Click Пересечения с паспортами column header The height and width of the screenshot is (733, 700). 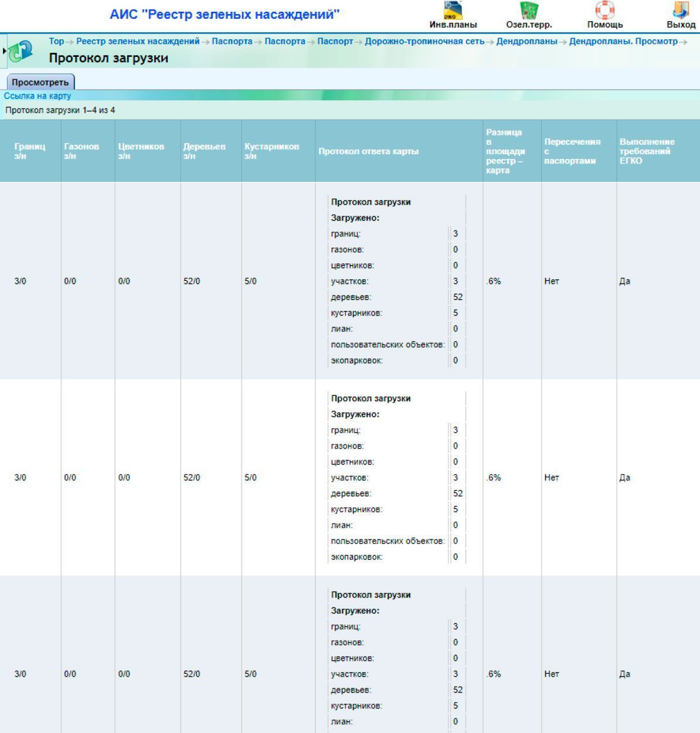click(572, 151)
